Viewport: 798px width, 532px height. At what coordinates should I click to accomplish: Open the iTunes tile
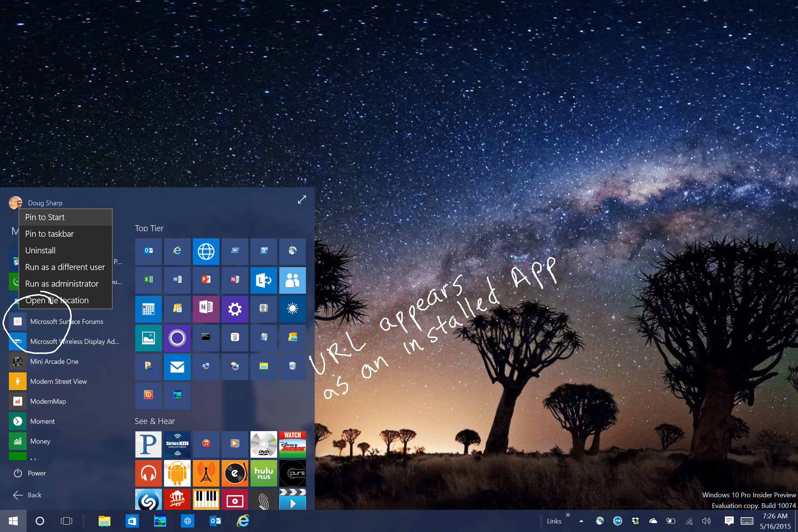point(206,444)
